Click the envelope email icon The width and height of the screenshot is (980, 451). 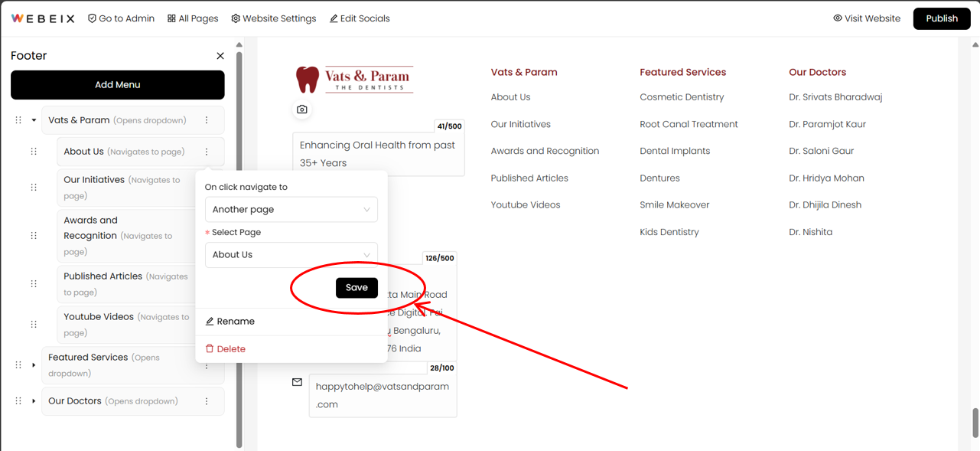tap(297, 382)
